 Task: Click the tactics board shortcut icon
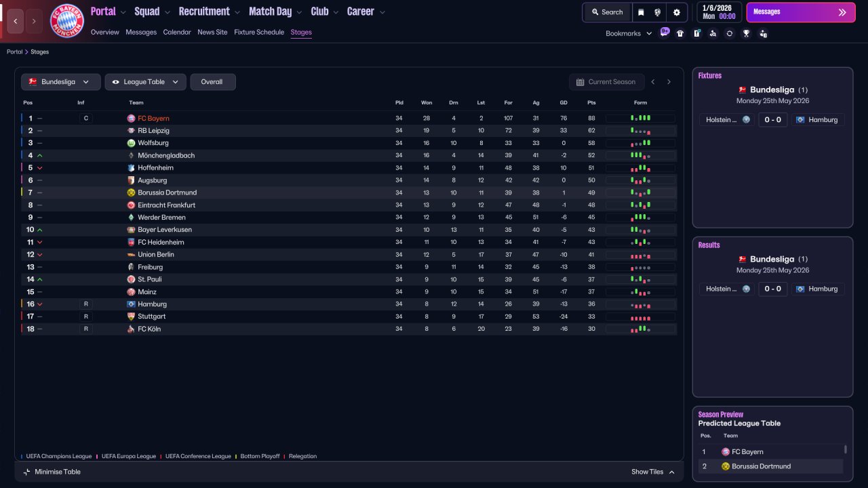click(x=696, y=33)
